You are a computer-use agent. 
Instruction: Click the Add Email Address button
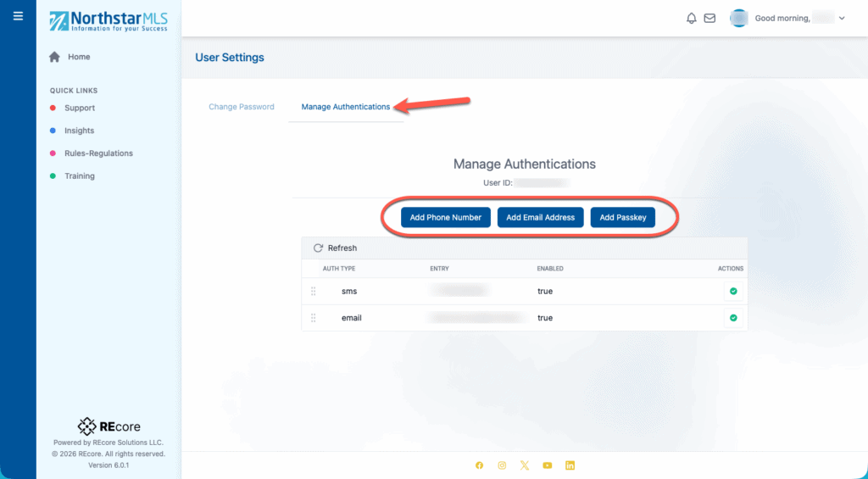(x=540, y=218)
